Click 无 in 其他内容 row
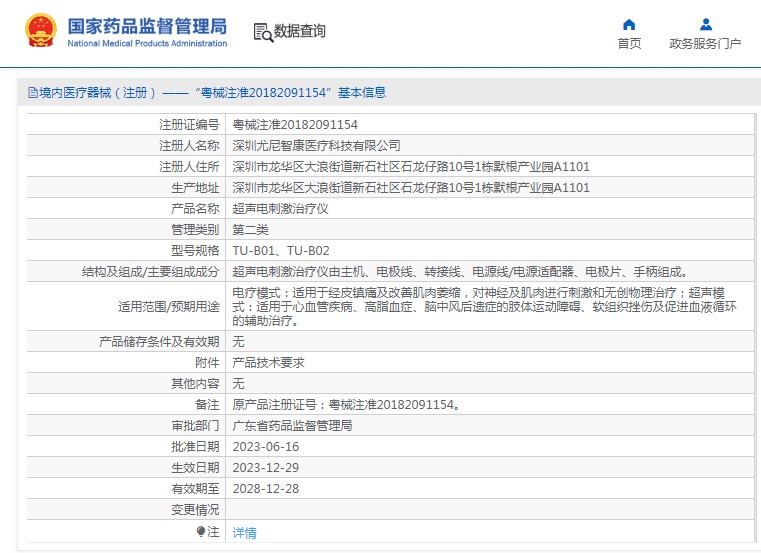Viewport: 761px width, 553px height. pyautogui.click(x=238, y=384)
